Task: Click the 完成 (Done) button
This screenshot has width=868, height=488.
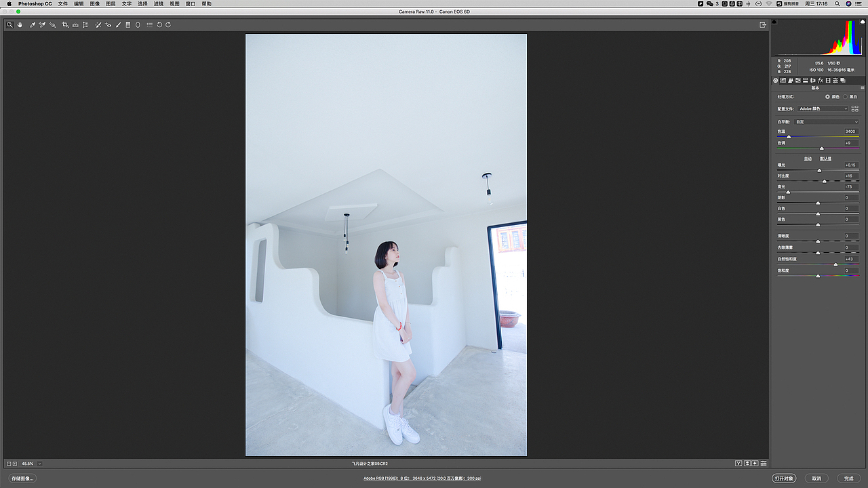Action: [848, 479]
